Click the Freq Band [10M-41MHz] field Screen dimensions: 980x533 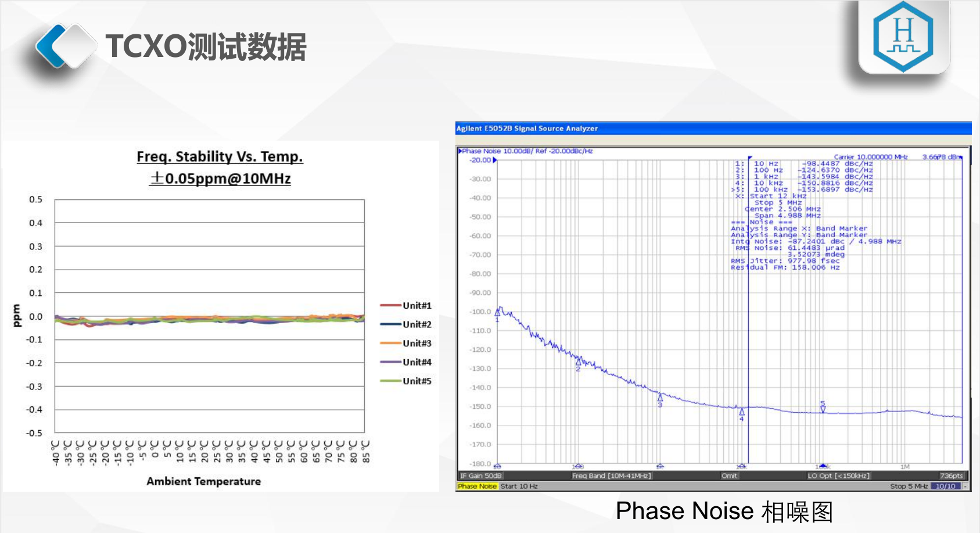pyautogui.click(x=611, y=476)
